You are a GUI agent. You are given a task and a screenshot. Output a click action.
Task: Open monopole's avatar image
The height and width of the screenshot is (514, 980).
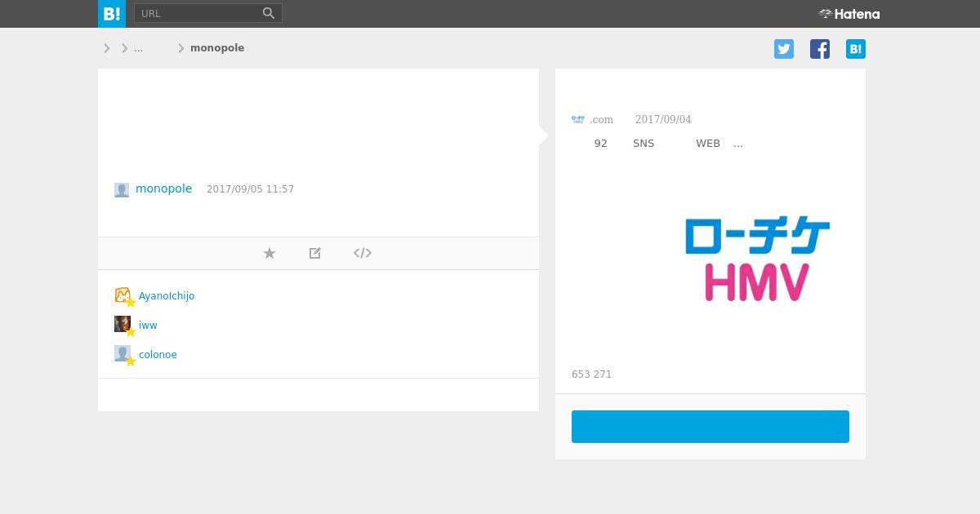pyautogui.click(x=122, y=190)
